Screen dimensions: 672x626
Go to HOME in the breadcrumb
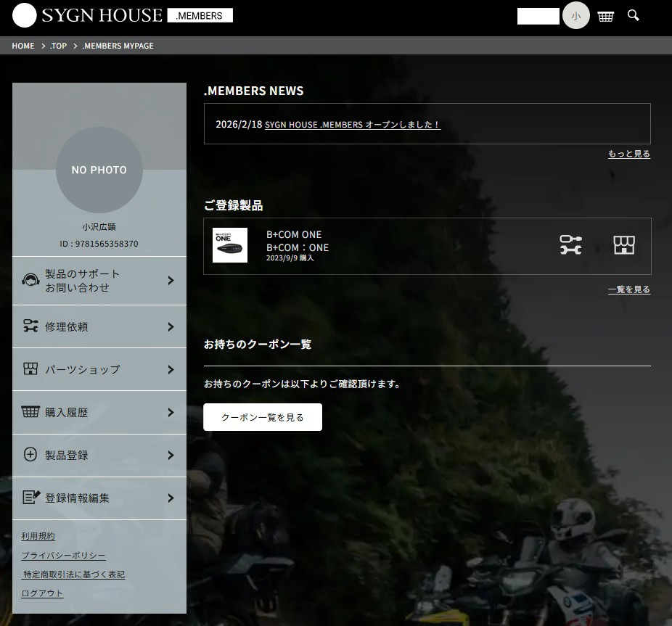click(x=23, y=46)
